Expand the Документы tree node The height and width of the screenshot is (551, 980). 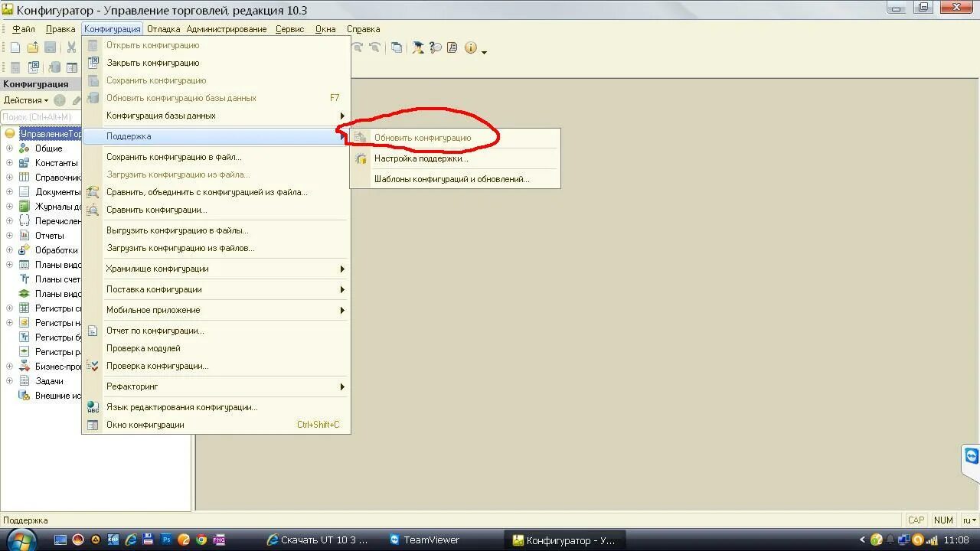coord(10,192)
